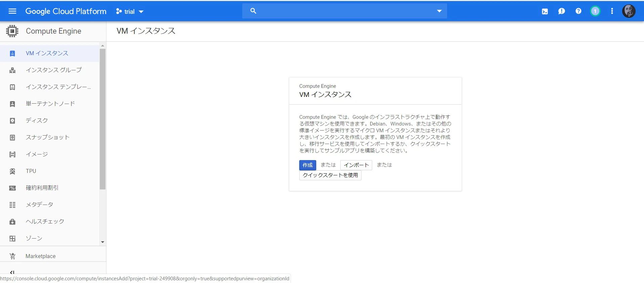This screenshot has height=283, width=644.
Task: Click the instance templates icon
Action: pyautogui.click(x=12, y=87)
